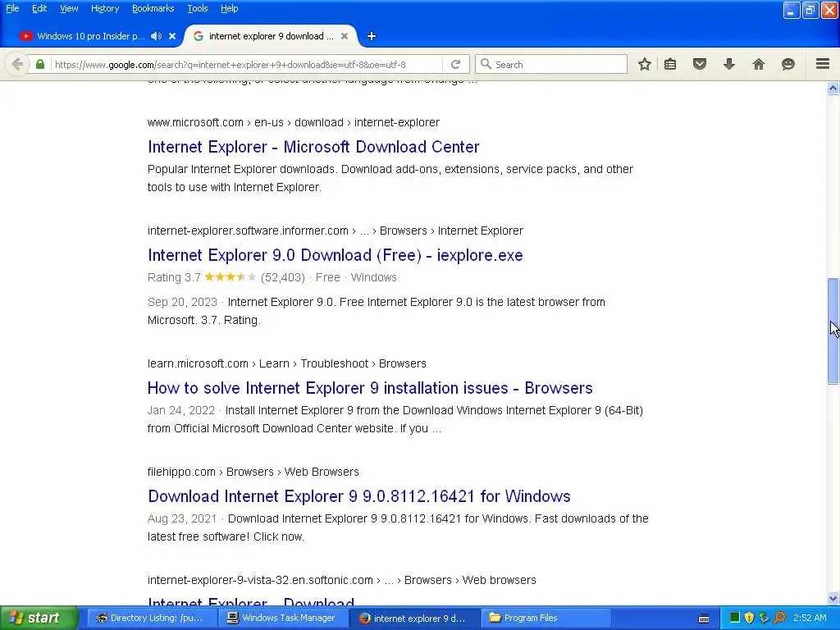Open Internet Explorer - Microsoft Download Center link
This screenshot has width=840, height=630.
coord(313,147)
